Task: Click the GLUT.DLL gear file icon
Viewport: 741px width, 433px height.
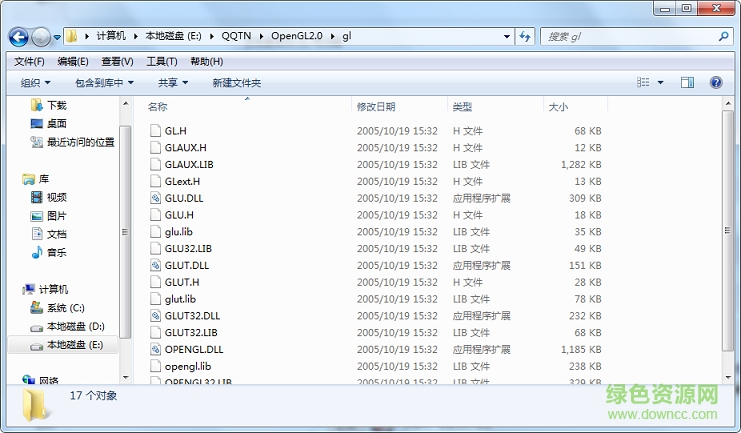Action: 155,265
